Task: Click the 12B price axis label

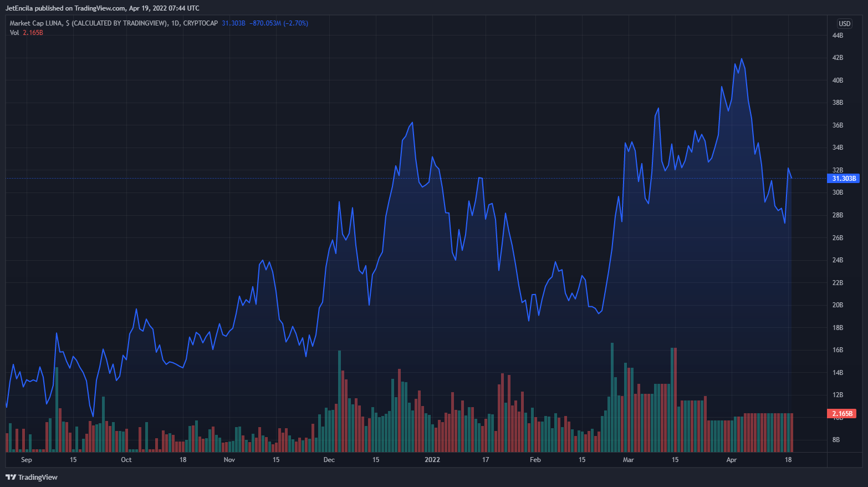Action: click(838, 395)
